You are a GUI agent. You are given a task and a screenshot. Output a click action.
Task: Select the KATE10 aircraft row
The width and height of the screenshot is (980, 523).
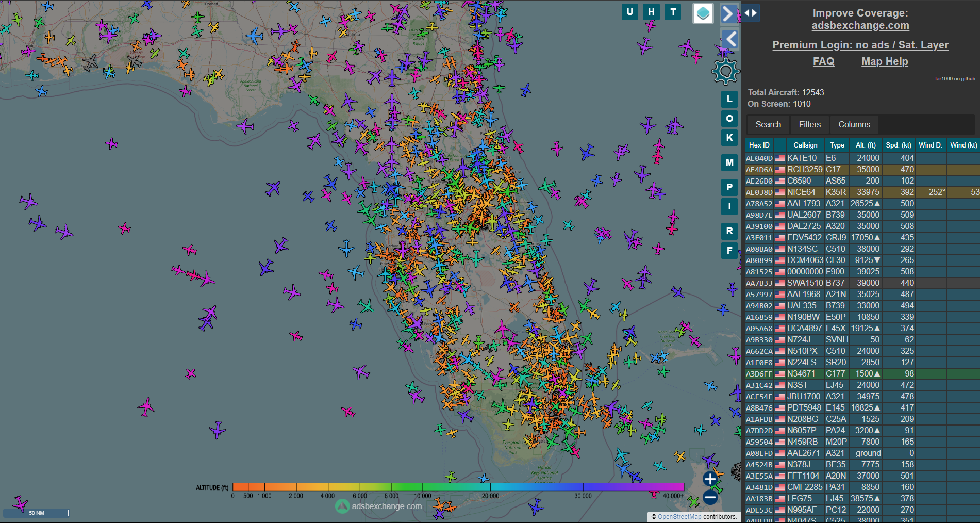coord(862,158)
